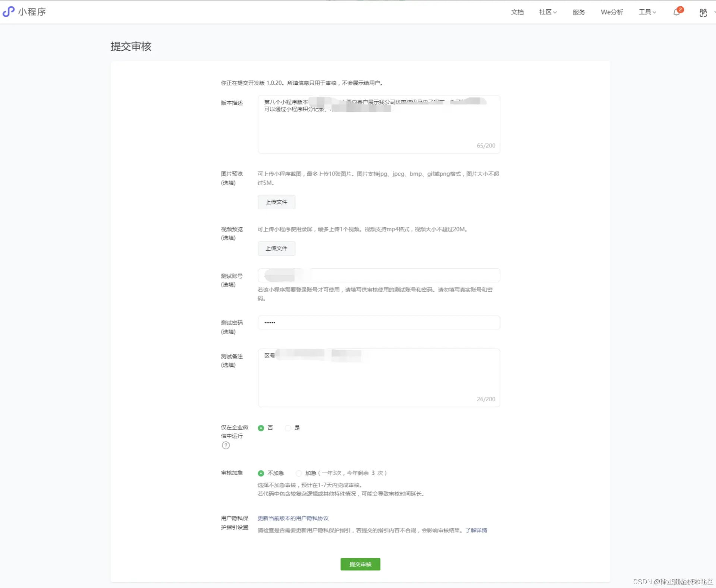Choose 加急 expedited review option
This screenshot has height=588, width=716.
[299, 473]
